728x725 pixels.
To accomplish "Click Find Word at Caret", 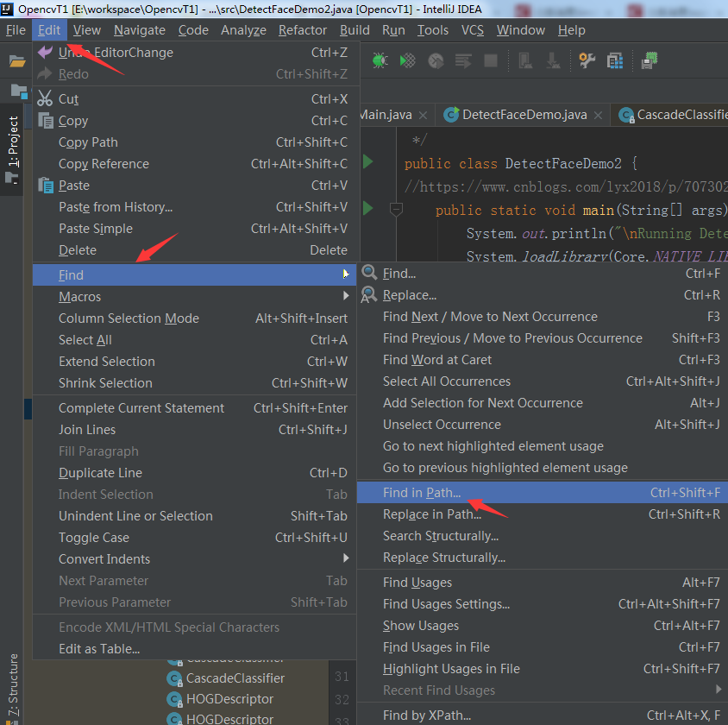I will tap(543, 360).
